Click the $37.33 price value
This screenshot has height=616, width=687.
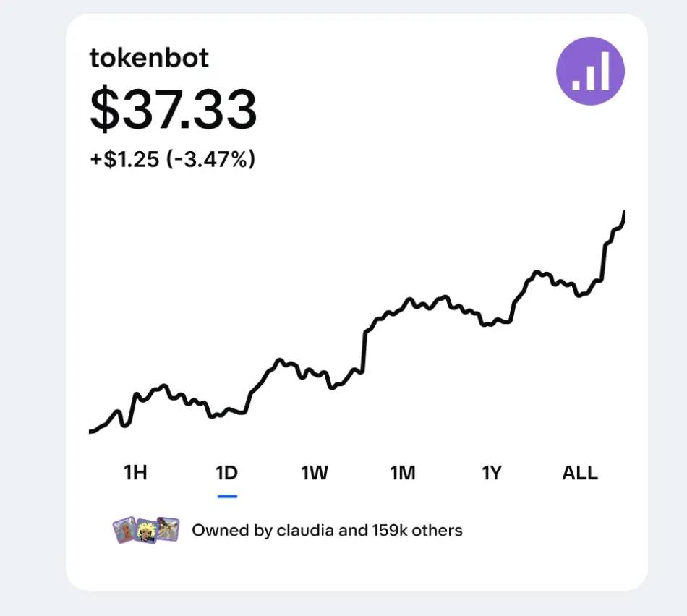click(174, 110)
